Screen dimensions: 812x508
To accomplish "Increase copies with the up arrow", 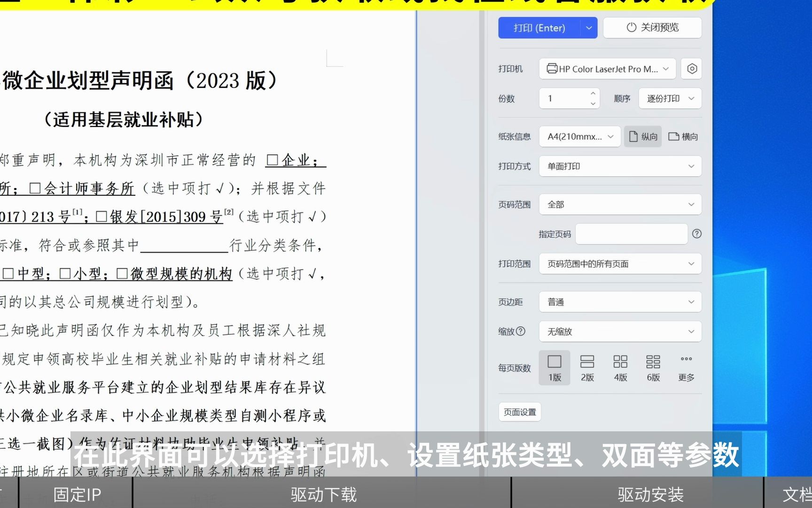I will [593, 93].
